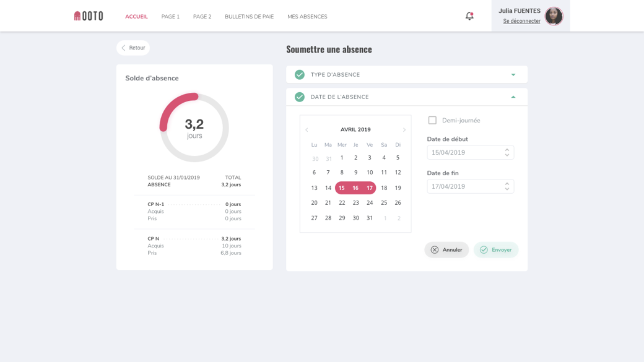This screenshot has height=362, width=644.
Task: Click the '10 jours' Acquis value
Action: tap(232, 246)
